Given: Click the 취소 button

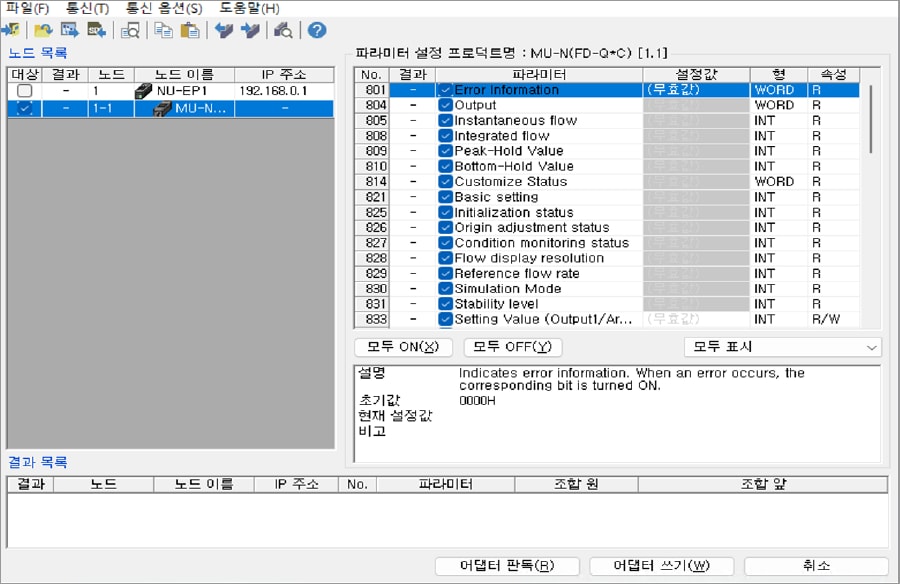Looking at the screenshot, I should 815,566.
